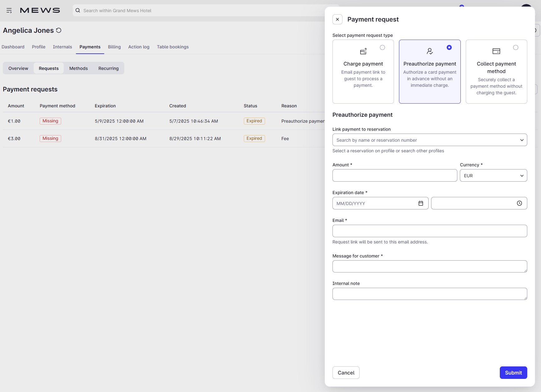Click the Preauthorize payment person icon
The width and height of the screenshot is (541, 392).
[430, 51]
